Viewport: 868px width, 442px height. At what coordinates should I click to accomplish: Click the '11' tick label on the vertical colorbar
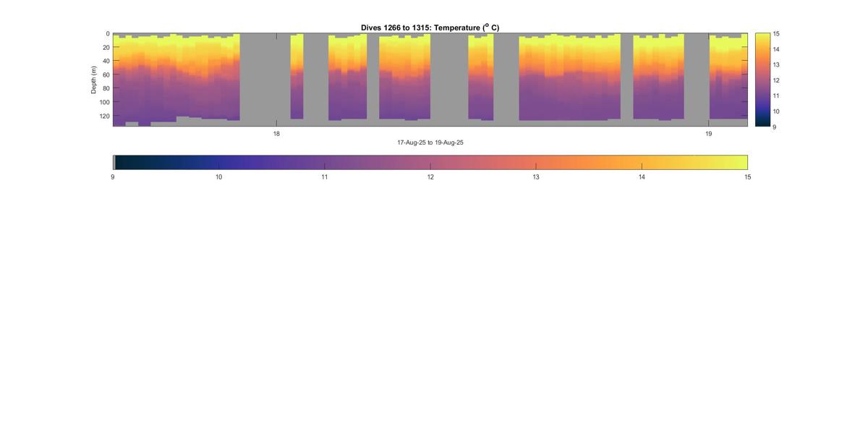coord(775,95)
